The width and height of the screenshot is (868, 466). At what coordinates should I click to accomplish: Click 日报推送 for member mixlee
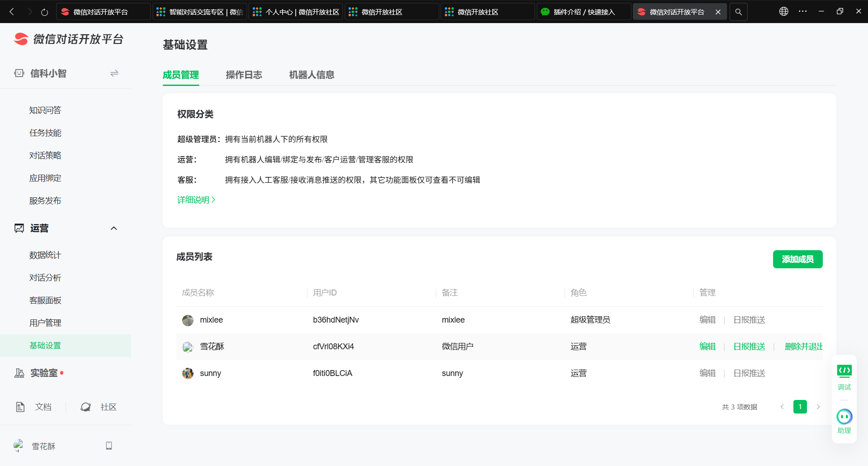(749, 320)
